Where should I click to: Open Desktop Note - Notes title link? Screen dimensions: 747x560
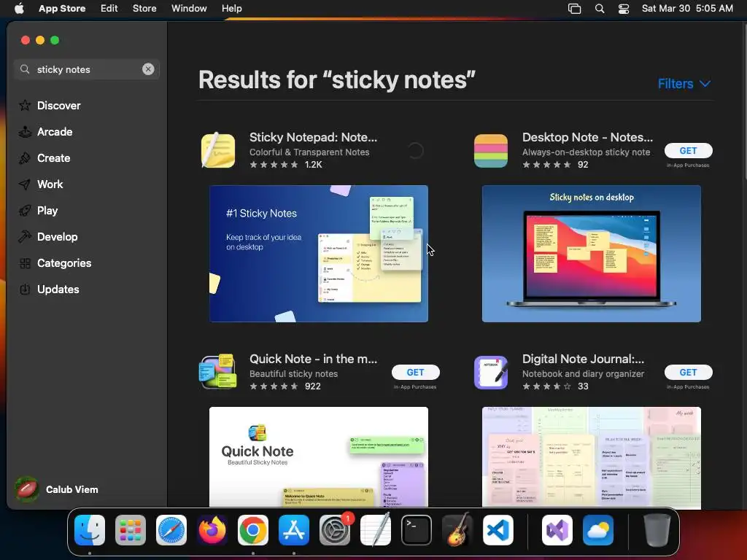[587, 137]
